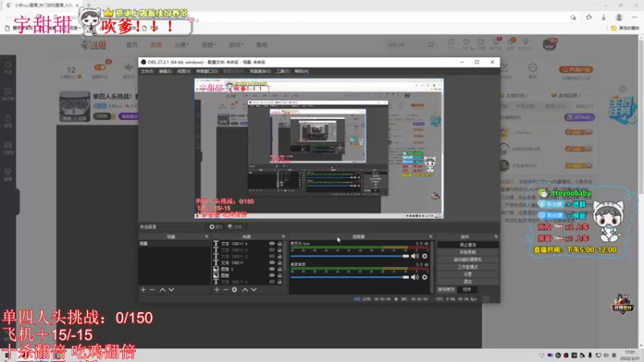Viewport: 644px width, 362px height.
Task: Pop out the audio mixer dock panel
Action: coord(431,237)
